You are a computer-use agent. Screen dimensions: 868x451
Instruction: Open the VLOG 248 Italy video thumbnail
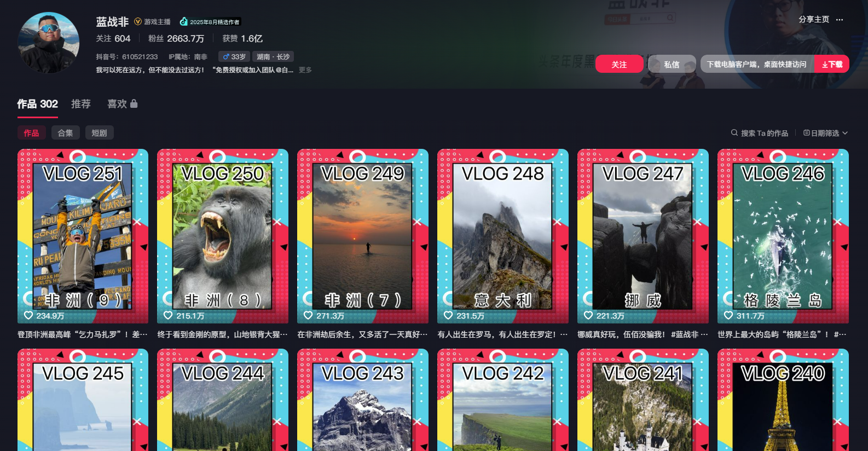(x=503, y=235)
